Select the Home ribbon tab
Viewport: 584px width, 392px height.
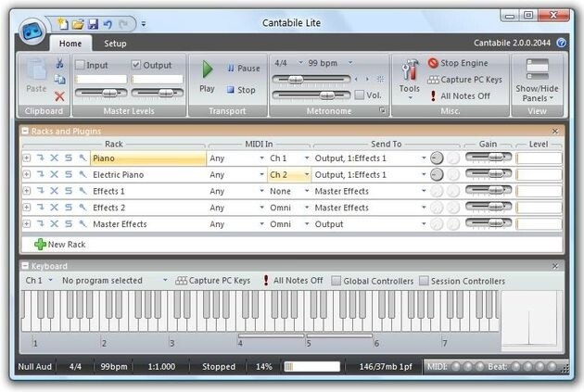(70, 44)
